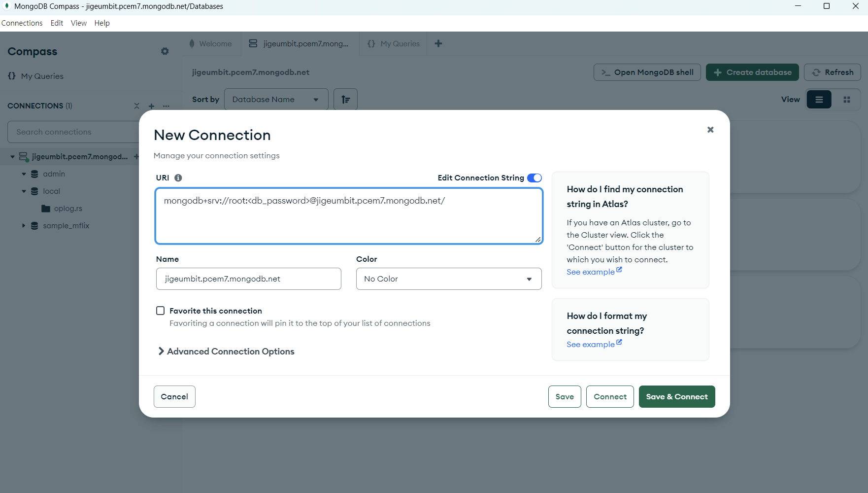Show the URI info tooltip icon
Image resolution: width=868 pixels, height=493 pixels.
178,178
